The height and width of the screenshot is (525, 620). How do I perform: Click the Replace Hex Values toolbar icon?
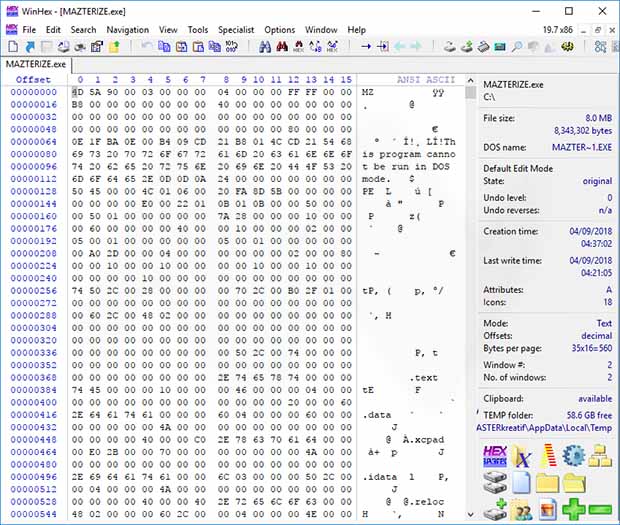click(333, 47)
